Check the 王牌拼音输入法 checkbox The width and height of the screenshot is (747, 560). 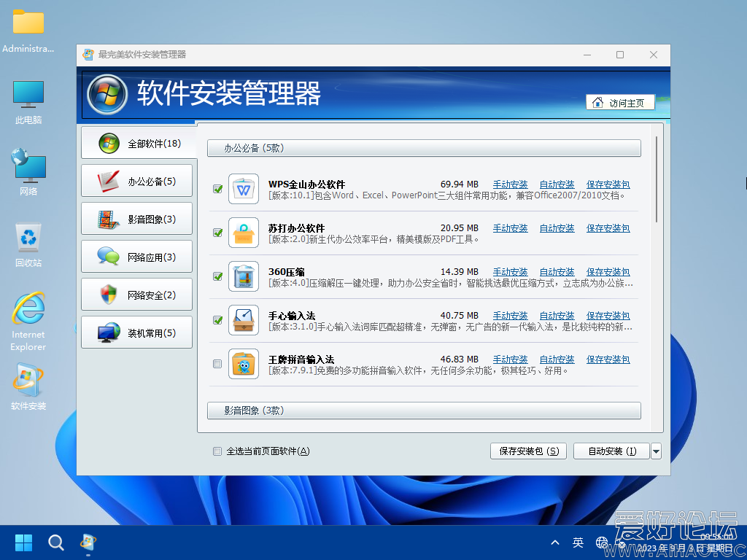tap(217, 364)
